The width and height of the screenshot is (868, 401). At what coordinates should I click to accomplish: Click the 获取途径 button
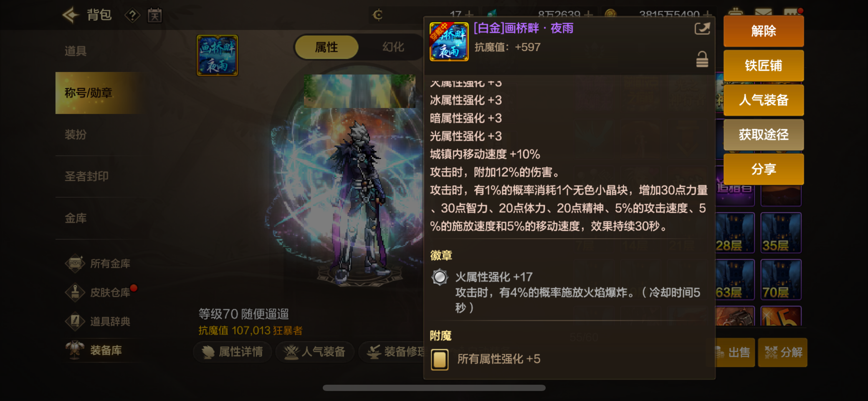[x=763, y=135]
